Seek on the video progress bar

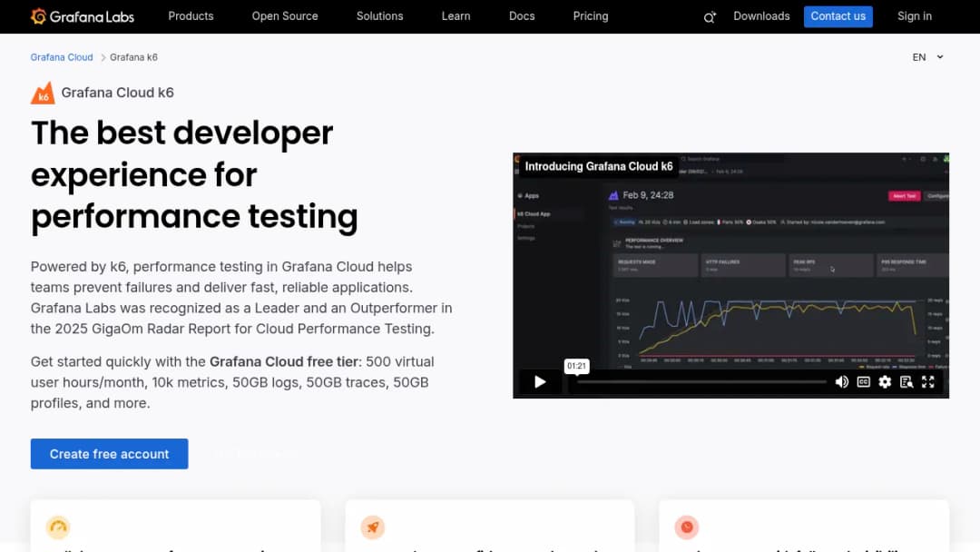pyautogui.click(x=701, y=382)
